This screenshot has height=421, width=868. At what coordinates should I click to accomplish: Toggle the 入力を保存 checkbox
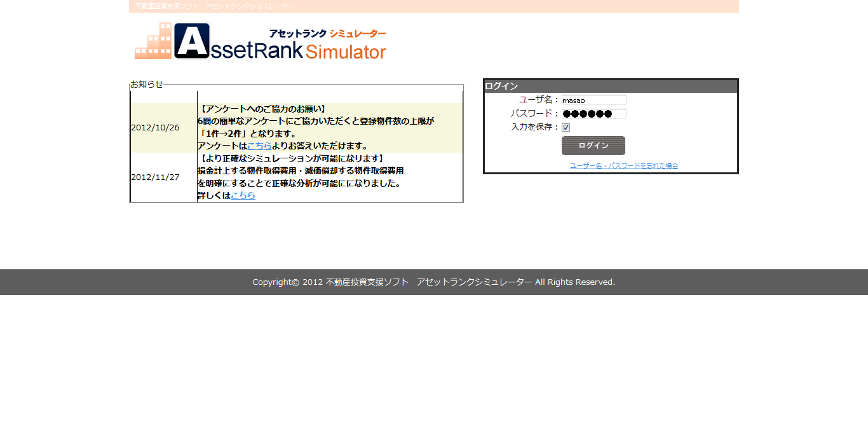tap(566, 128)
